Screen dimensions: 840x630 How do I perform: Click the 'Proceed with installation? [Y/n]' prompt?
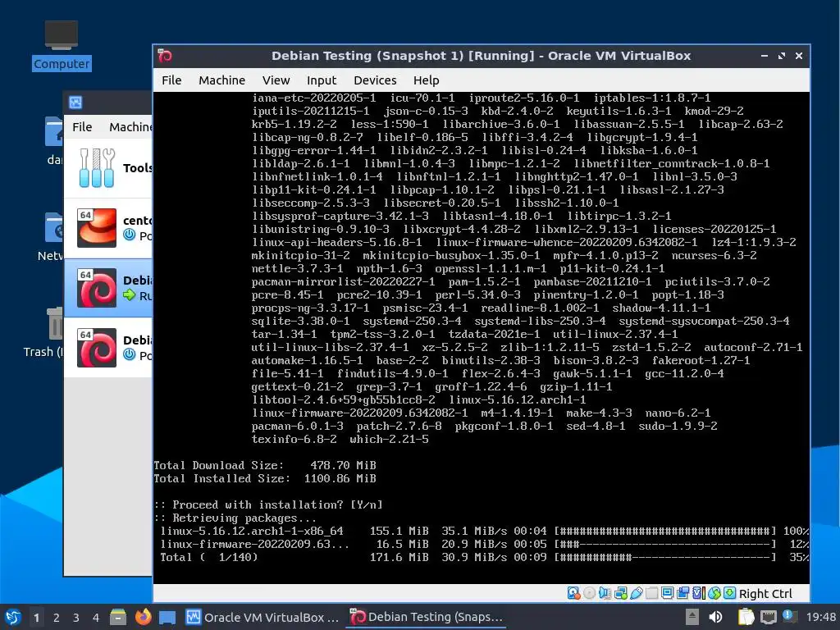pyautogui.click(x=268, y=504)
